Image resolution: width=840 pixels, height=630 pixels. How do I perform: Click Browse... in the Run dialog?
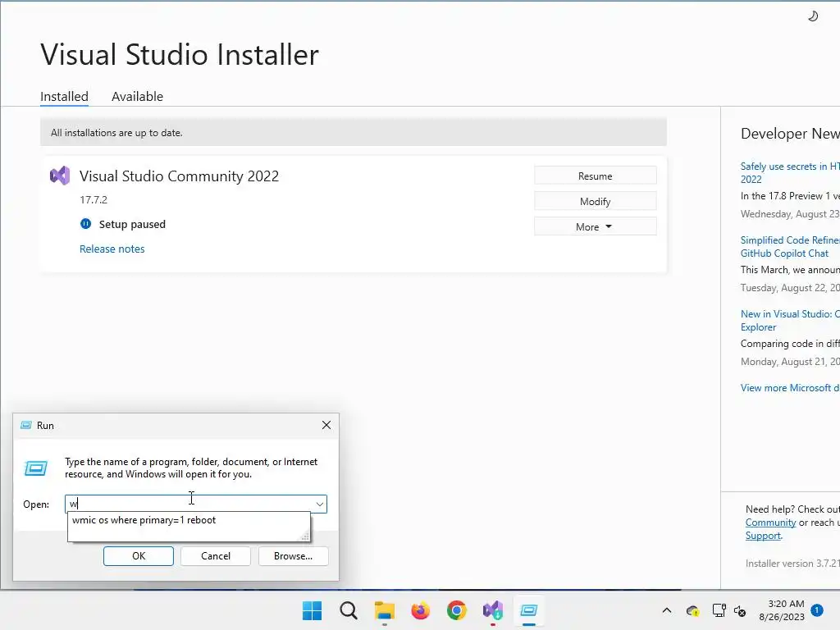293,556
